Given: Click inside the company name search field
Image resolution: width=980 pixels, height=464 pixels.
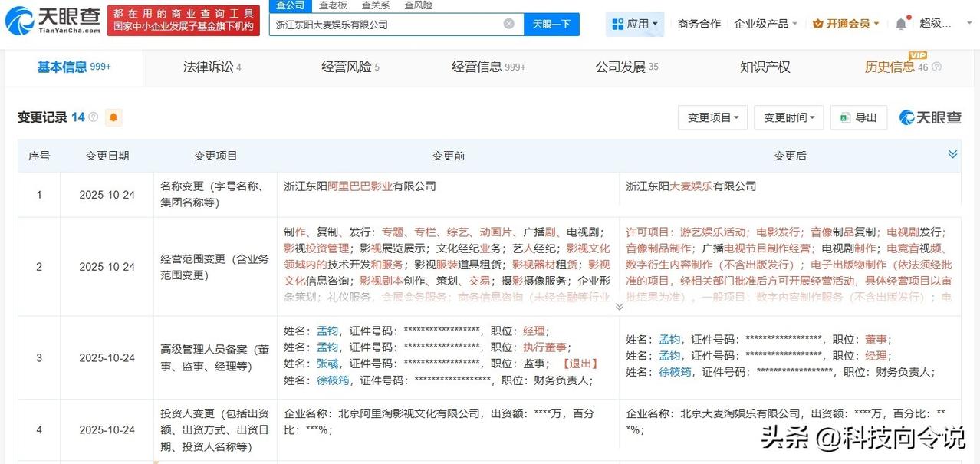Looking at the screenshot, I should click(x=383, y=24).
